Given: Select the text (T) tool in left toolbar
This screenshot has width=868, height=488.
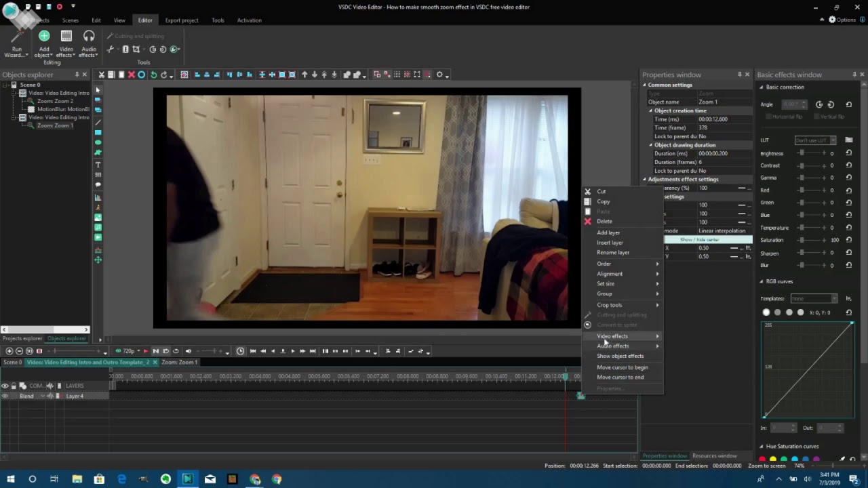Looking at the screenshot, I should tap(98, 165).
